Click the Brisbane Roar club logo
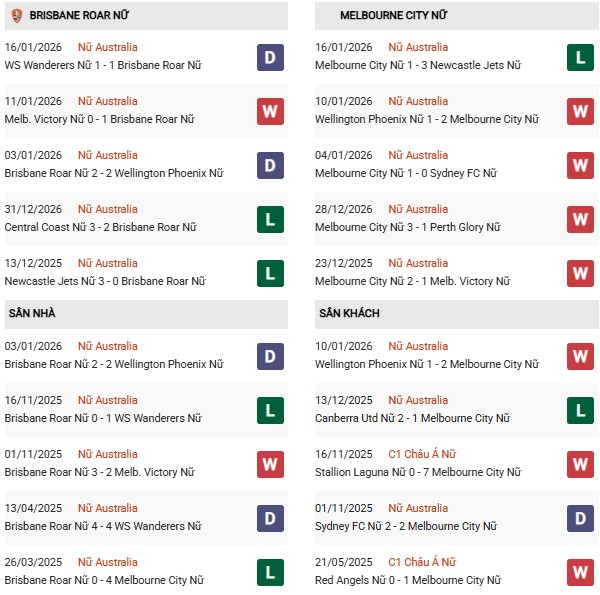600x595 pixels. [x=14, y=15]
